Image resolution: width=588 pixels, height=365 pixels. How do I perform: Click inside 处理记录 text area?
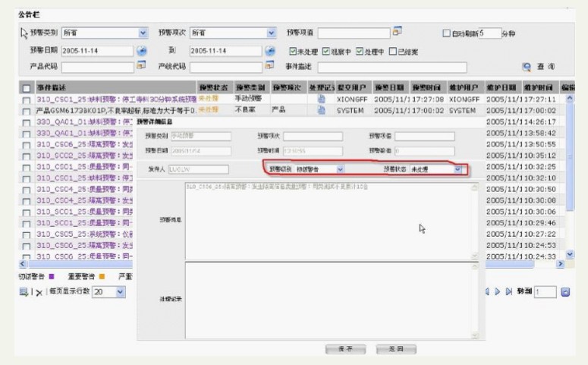[329, 300]
